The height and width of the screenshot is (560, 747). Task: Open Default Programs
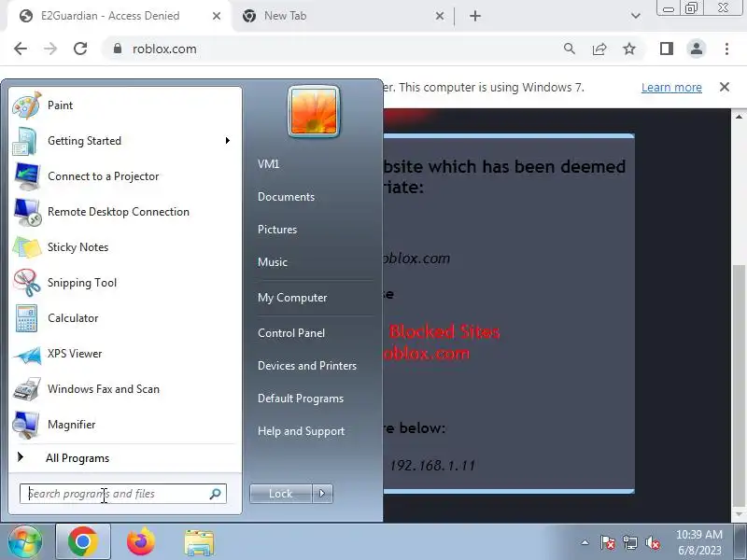point(300,399)
